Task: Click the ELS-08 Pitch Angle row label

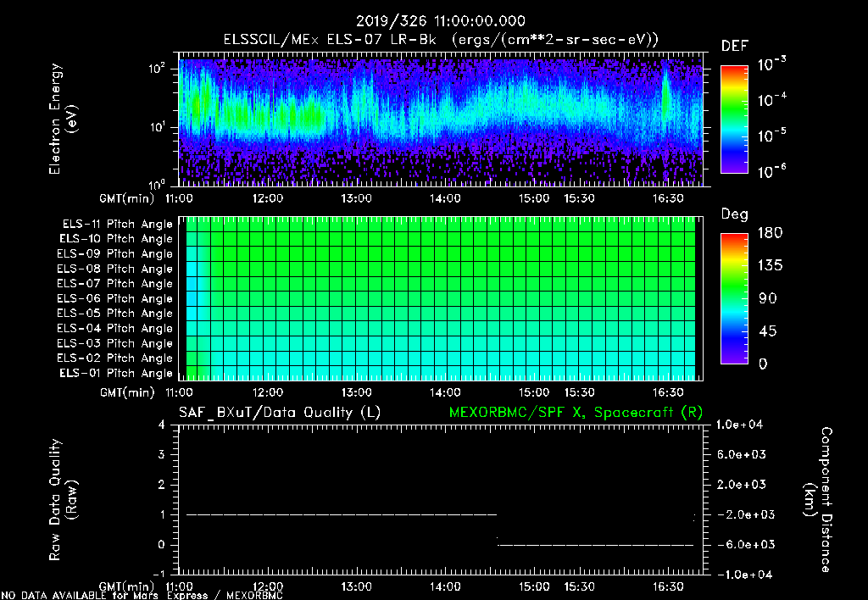Action: (115, 269)
